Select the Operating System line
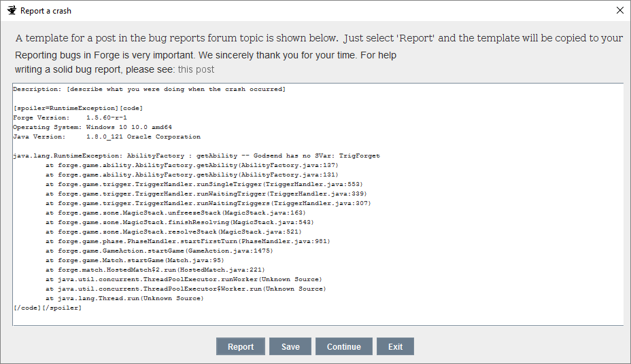Image resolution: width=631 pixels, height=364 pixels. pos(92,127)
